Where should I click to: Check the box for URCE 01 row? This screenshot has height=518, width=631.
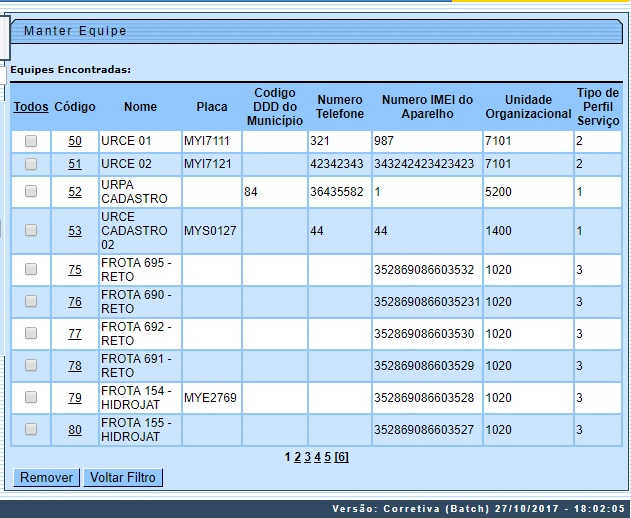click(31, 141)
